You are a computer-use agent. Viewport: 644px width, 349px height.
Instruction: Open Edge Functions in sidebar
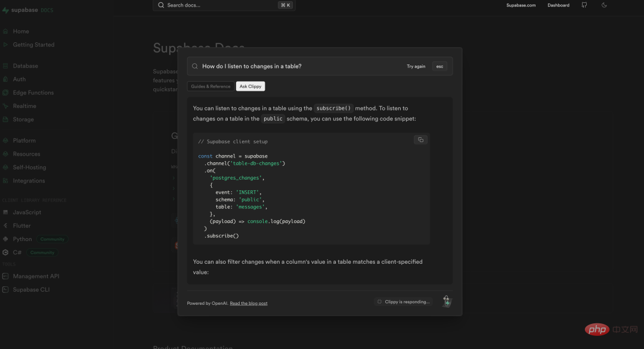pos(33,92)
